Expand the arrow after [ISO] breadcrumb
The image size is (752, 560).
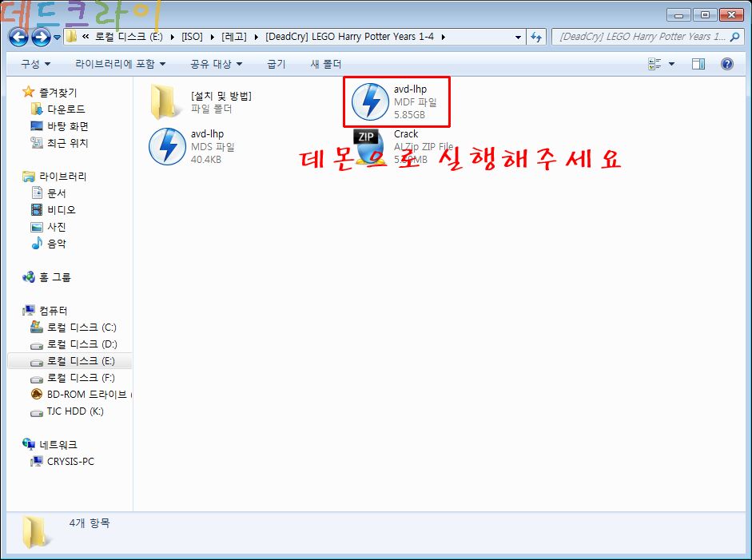coord(212,37)
